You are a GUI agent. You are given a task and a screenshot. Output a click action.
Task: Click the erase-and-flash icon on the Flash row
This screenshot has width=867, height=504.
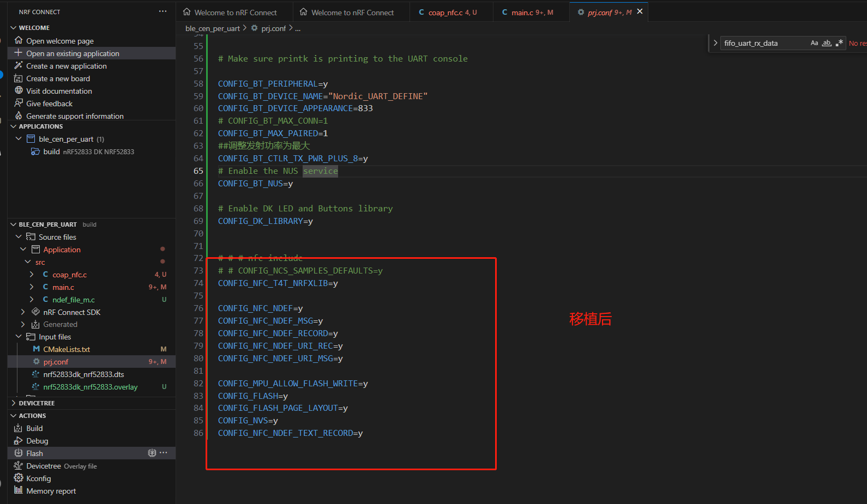tap(152, 453)
